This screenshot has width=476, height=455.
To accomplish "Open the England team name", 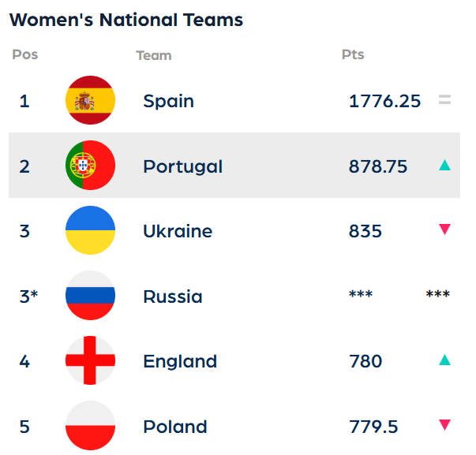I will 180,361.
